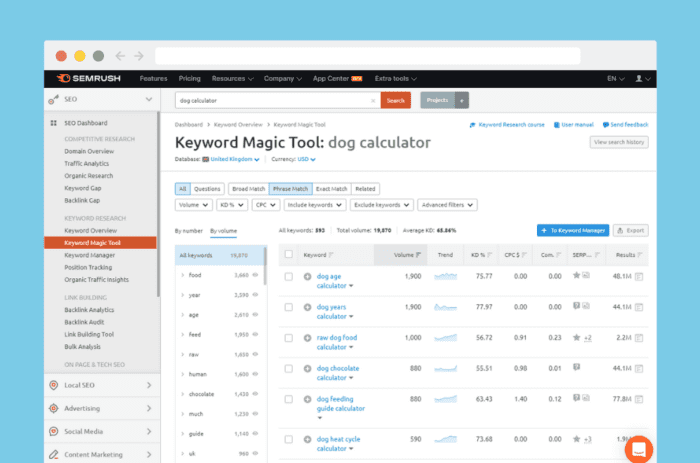The width and height of the screenshot is (700, 463).
Task: Select the Questions tab
Action: (207, 189)
